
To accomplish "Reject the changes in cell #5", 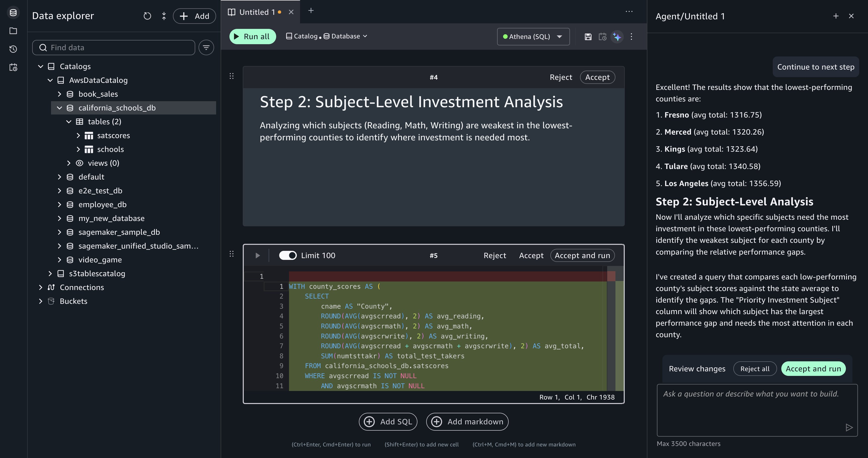I will coord(495,255).
